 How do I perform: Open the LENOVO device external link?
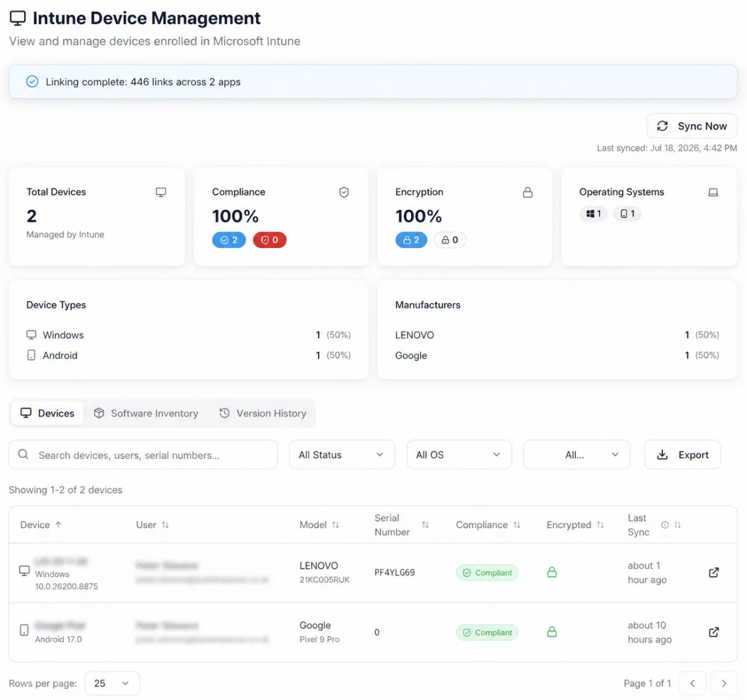(714, 572)
